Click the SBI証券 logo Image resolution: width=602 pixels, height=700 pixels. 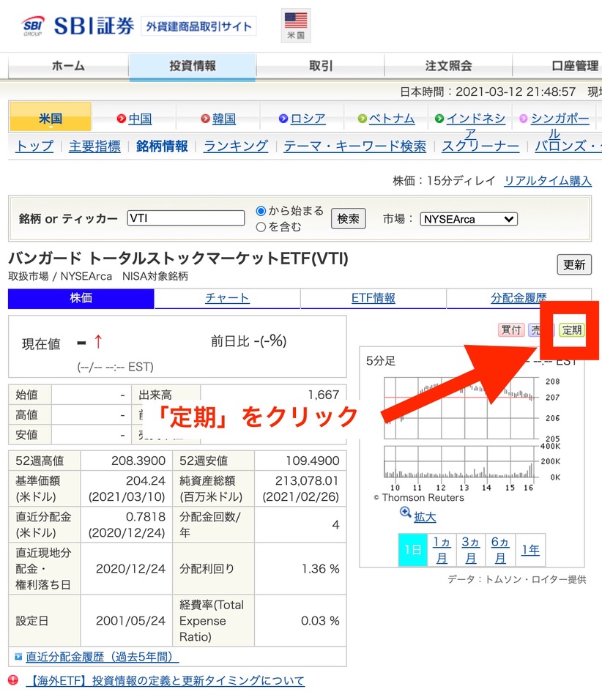(78, 26)
